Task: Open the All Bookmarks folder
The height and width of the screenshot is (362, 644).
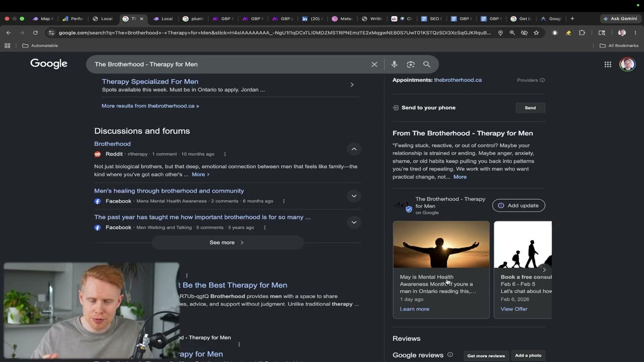Action: coord(619,45)
